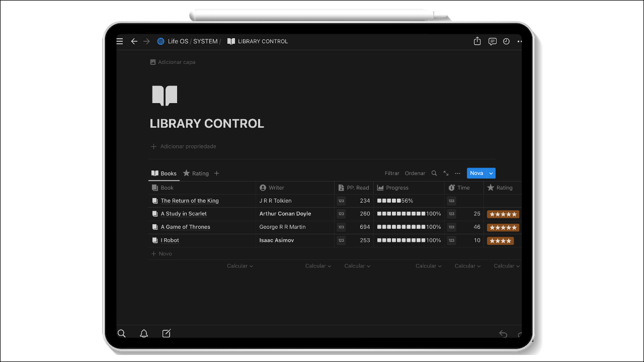Image resolution: width=644 pixels, height=362 pixels.
Task: Switch to the Books view tab
Action: [164, 173]
